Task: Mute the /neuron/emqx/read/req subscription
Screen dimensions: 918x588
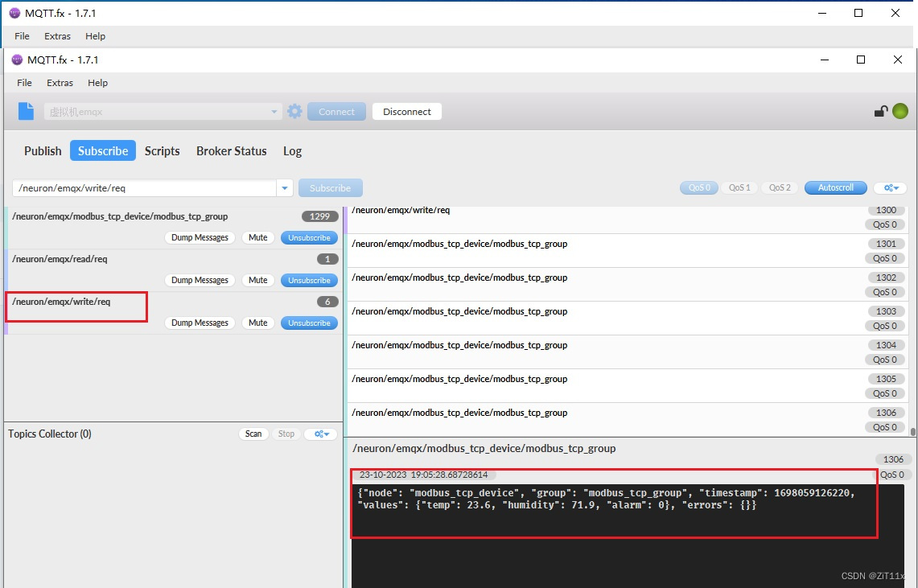Action: click(x=257, y=280)
